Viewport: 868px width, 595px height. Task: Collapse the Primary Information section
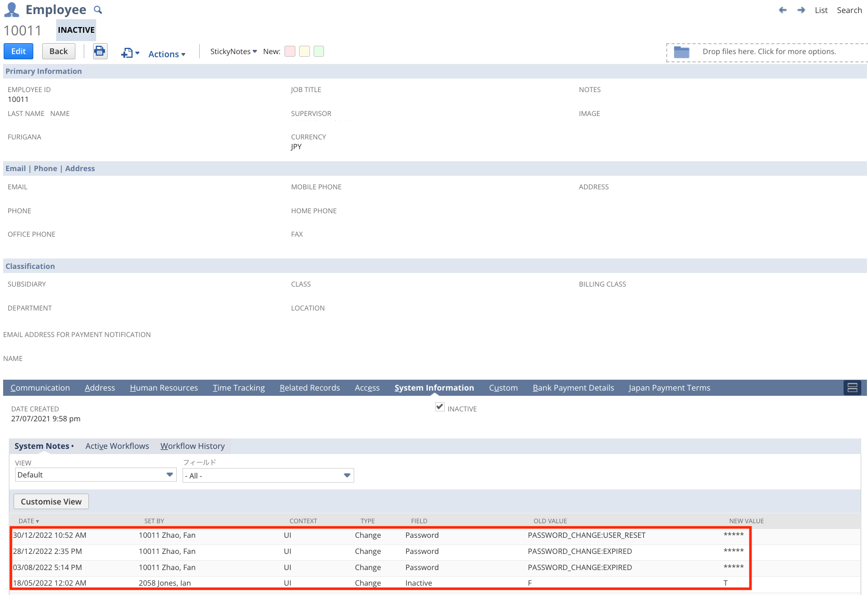[x=44, y=71]
